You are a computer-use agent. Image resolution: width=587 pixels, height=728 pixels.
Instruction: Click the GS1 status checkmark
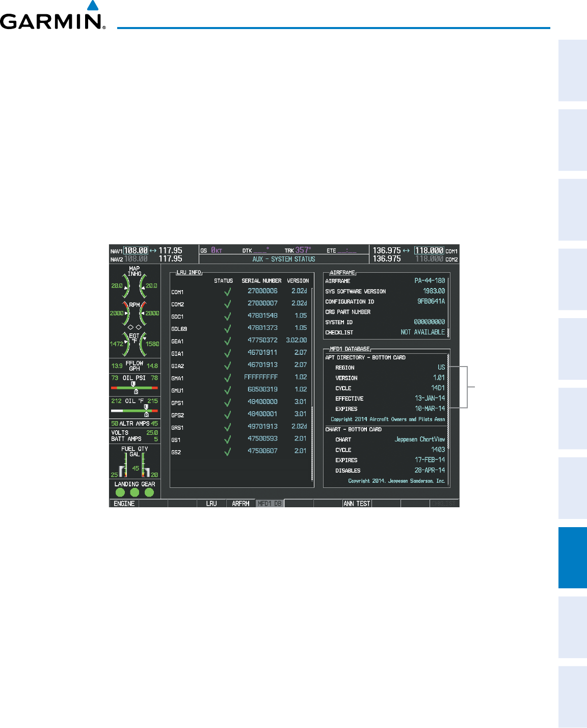pyautogui.click(x=227, y=439)
